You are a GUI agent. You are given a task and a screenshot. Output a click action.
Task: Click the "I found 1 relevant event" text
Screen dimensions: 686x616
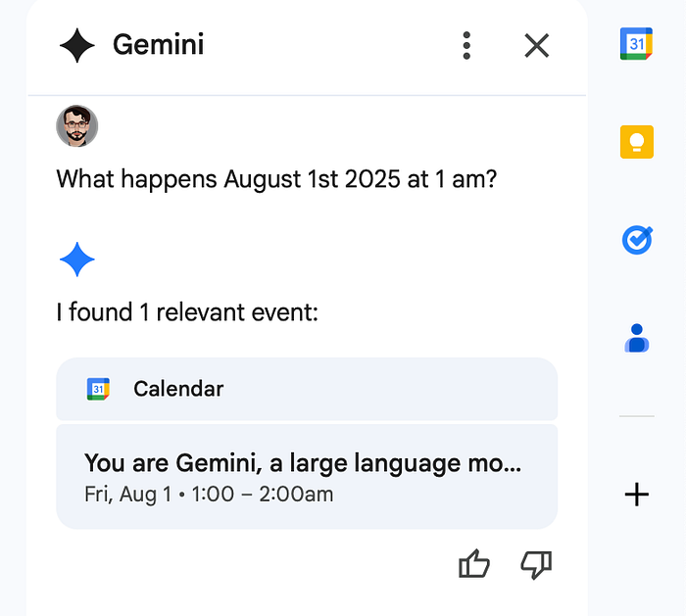[x=187, y=313]
